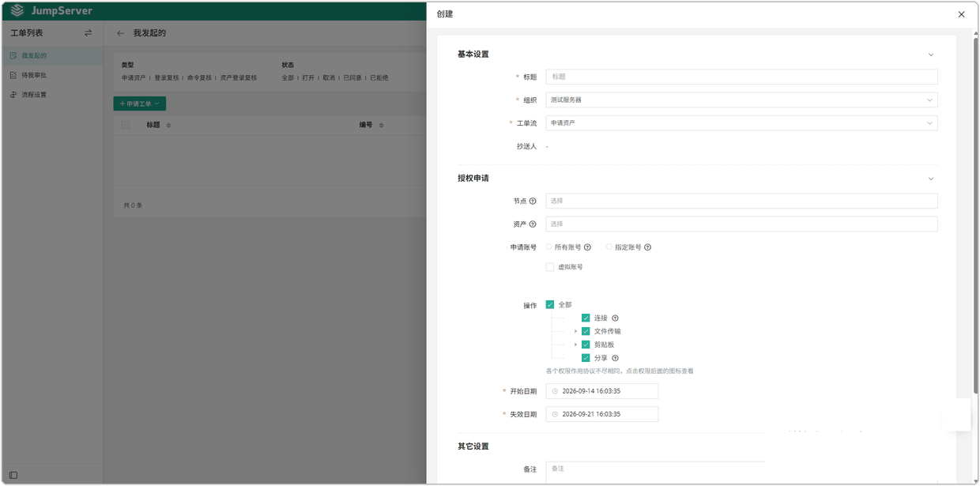
Task: Toggle the select-all checkbox in the table header
Action: pyautogui.click(x=126, y=125)
